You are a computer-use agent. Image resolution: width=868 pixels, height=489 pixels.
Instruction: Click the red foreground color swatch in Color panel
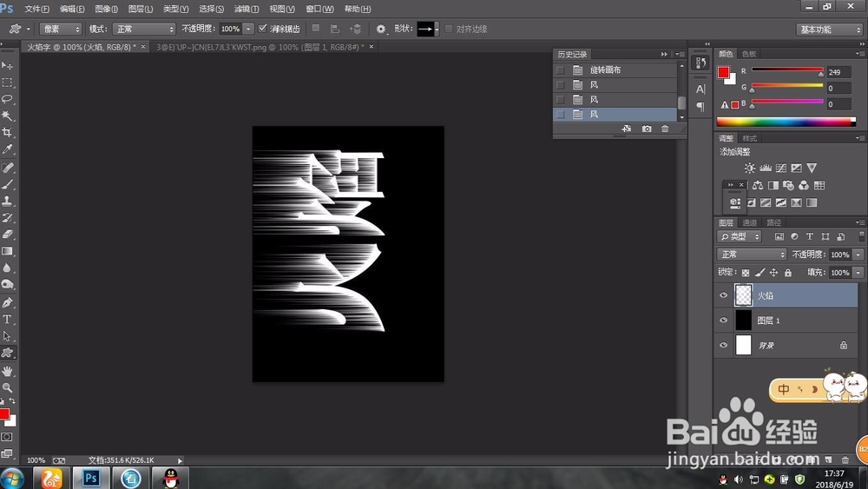click(723, 73)
